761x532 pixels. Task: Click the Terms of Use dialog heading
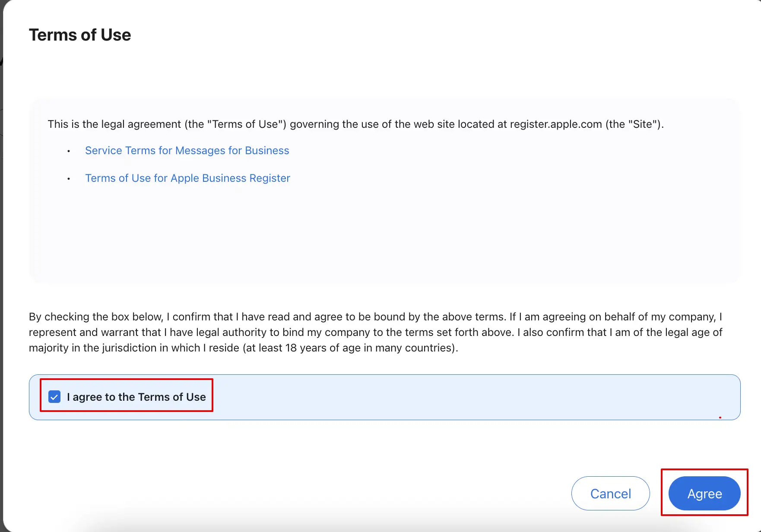[80, 35]
